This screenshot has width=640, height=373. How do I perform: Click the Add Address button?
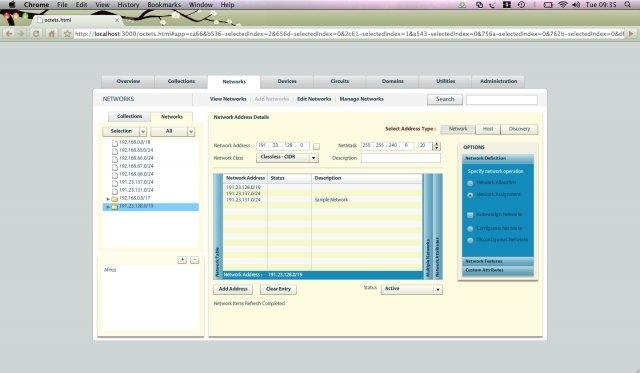[x=233, y=289]
